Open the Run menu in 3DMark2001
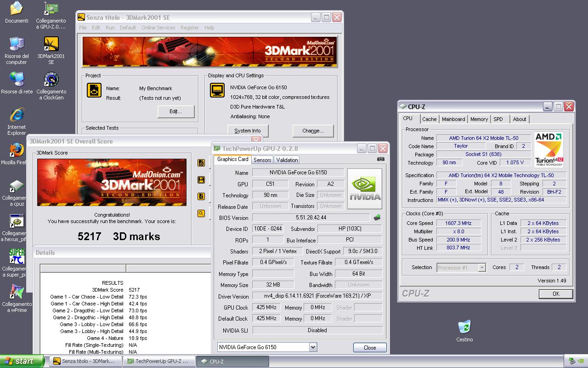588x368 pixels. (x=110, y=28)
